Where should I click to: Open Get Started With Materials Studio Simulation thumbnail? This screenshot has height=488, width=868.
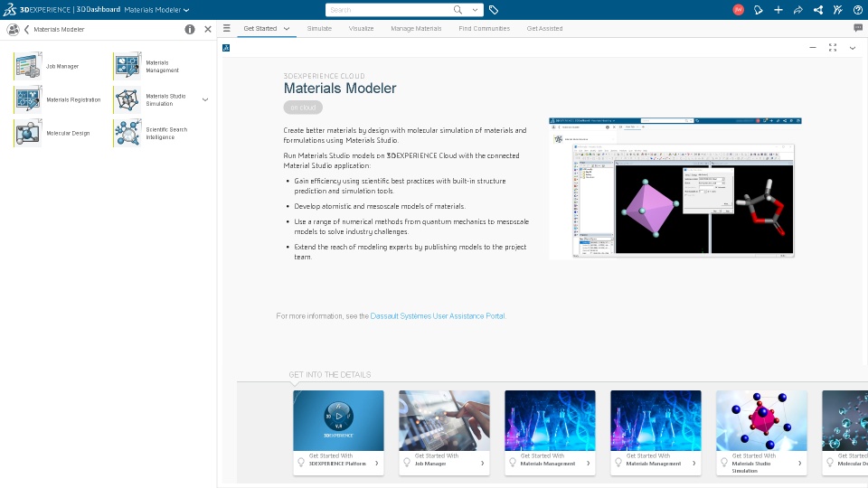pyautogui.click(x=761, y=420)
